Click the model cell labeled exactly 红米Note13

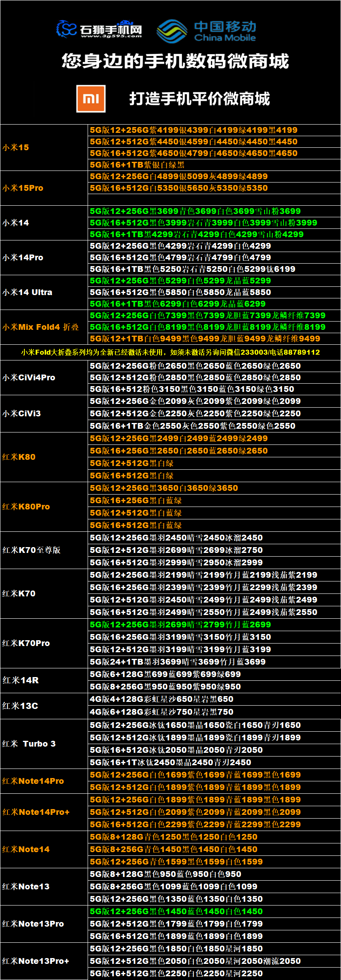point(44,886)
